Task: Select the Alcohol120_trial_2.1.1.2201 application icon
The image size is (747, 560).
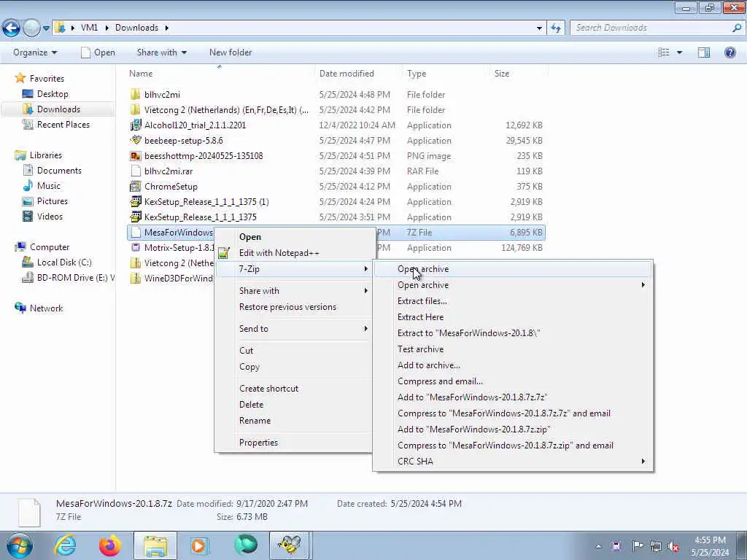Action: pyautogui.click(x=136, y=125)
